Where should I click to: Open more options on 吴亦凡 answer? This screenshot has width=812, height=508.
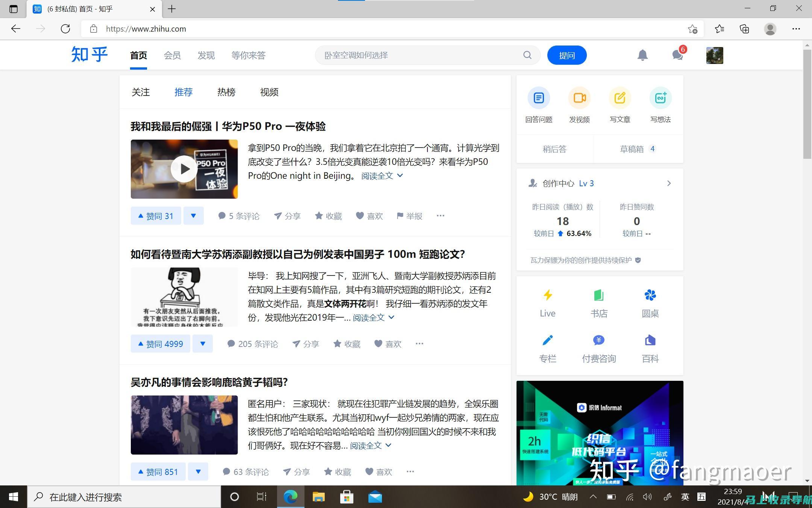(410, 471)
